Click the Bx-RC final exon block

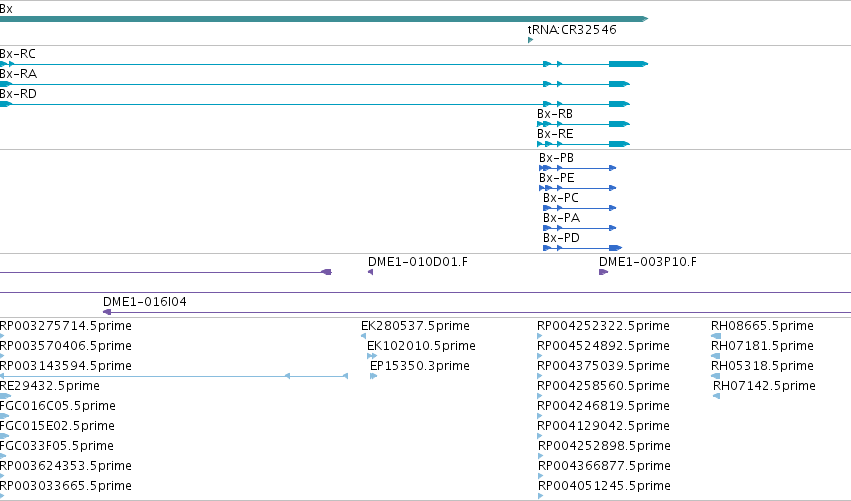[628, 64]
